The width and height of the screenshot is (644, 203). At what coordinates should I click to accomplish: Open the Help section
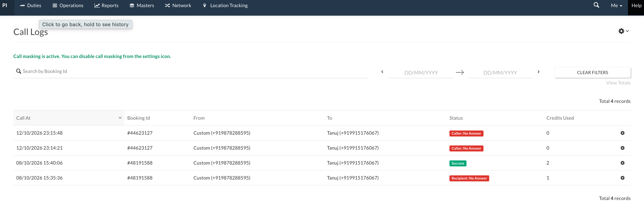coord(636,6)
